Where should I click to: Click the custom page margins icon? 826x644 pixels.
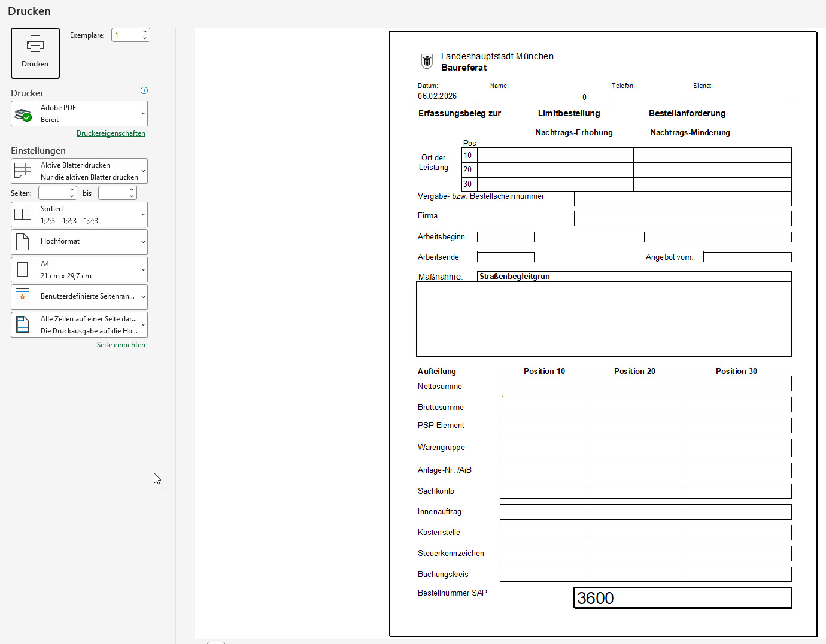(23, 297)
